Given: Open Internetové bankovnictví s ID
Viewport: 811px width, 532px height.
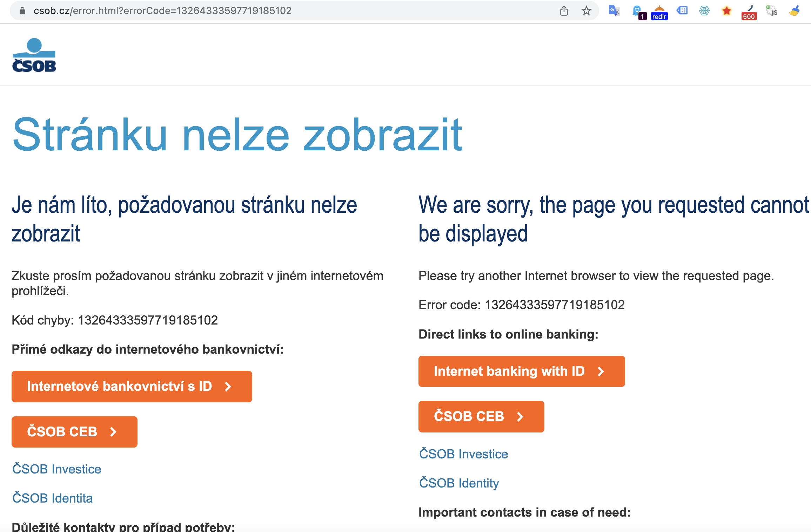Looking at the screenshot, I should [131, 386].
